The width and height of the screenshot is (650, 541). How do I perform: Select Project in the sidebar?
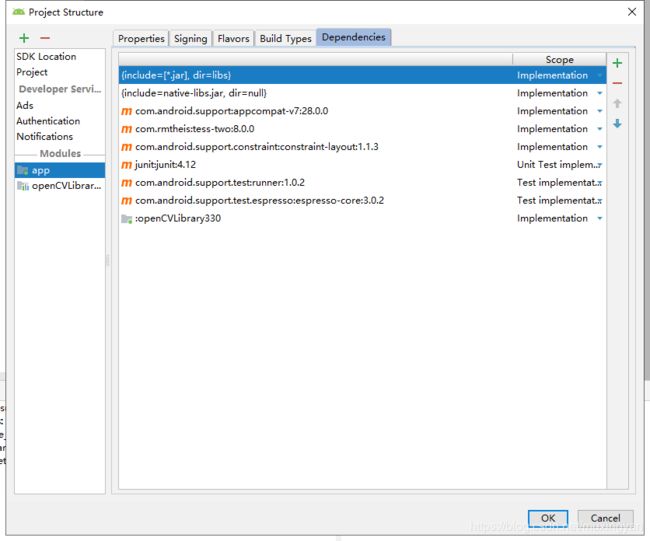60,72
